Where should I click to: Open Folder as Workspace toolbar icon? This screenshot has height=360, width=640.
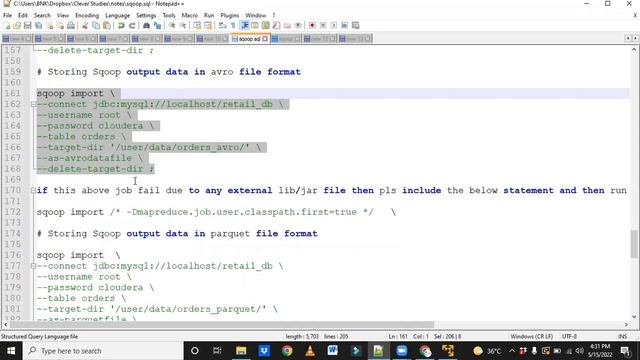click(287, 26)
